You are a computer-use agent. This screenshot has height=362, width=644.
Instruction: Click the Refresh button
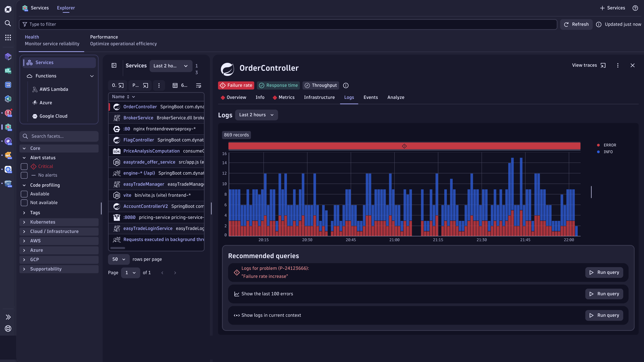pos(576,24)
